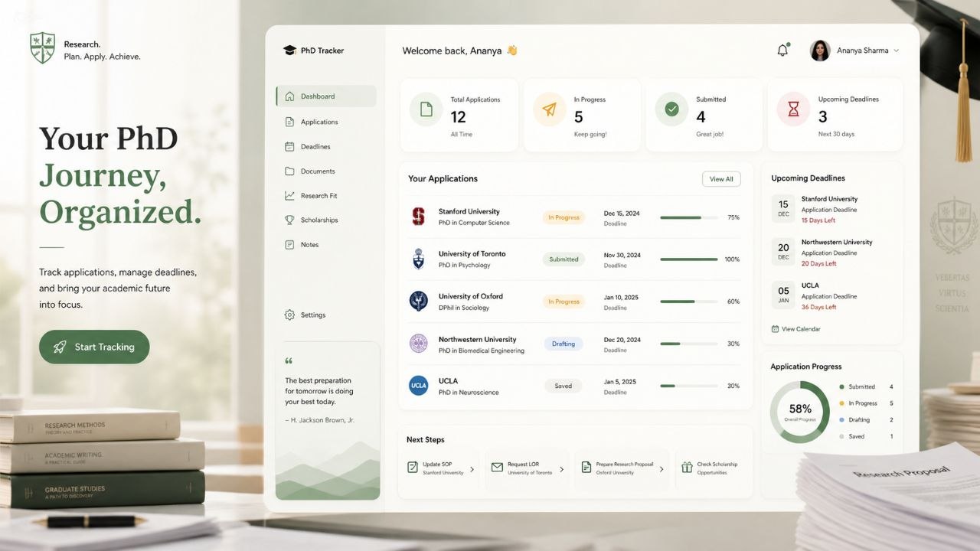Click the Submitted checkmark icon
Image resolution: width=980 pixels, height=551 pixels.
(x=671, y=109)
